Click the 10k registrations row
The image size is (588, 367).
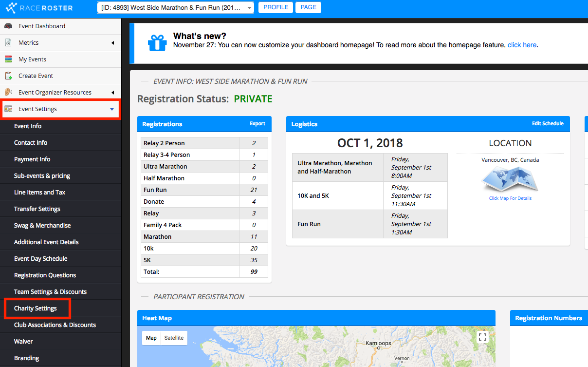(x=204, y=249)
